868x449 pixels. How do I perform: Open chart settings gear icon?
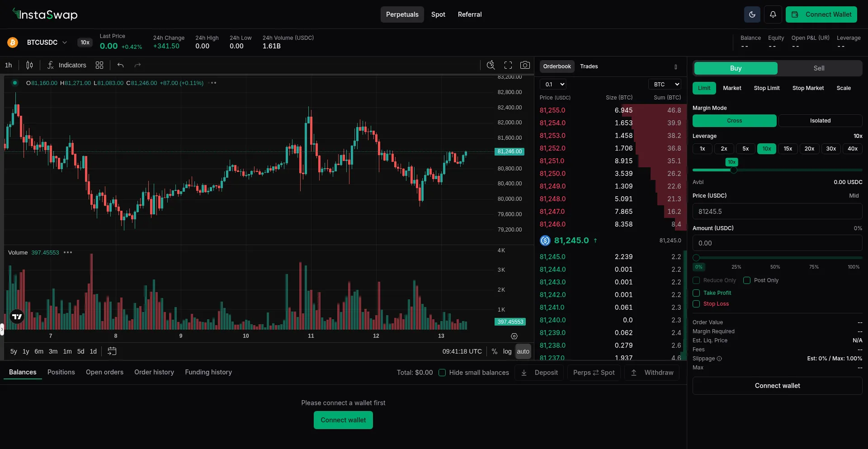(514, 336)
